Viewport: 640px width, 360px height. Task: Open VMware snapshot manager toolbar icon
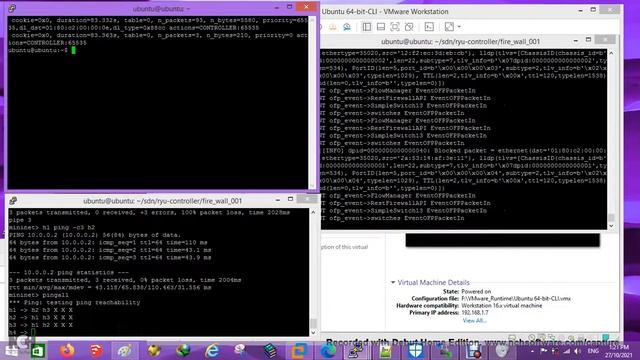point(347,27)
